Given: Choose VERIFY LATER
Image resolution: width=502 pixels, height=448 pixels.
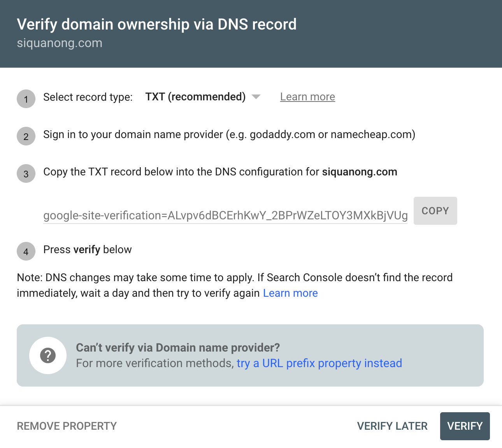Looking at the screenshot, I should pyautogui.click(x=392, y=426).
